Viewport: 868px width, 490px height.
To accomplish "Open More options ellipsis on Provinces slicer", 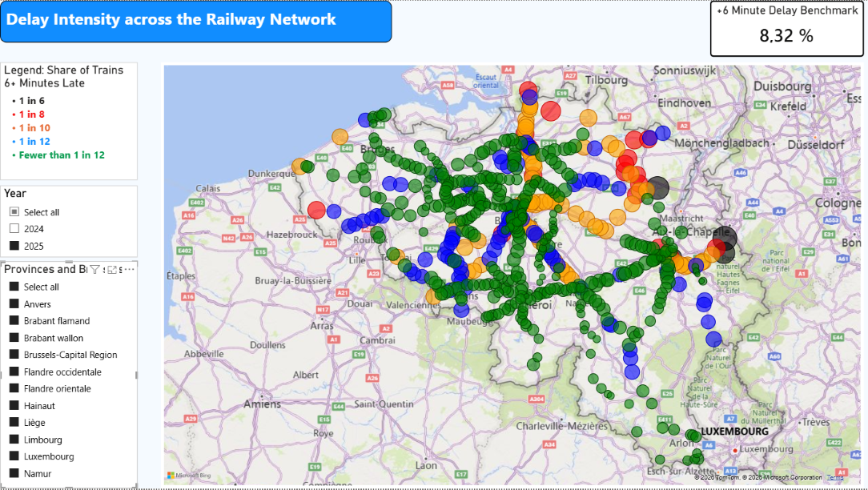I will (129, 270).
